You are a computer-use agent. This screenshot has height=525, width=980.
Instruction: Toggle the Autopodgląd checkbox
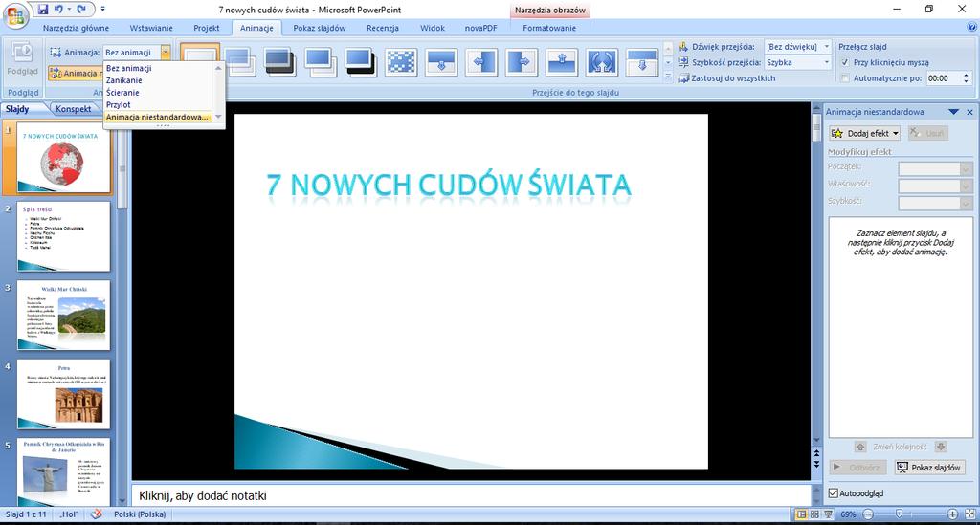click(x=834, y=493)
